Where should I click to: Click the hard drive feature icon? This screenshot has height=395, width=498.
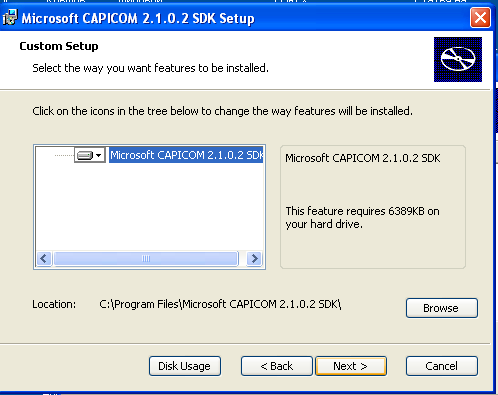click(x=85, y=155)
